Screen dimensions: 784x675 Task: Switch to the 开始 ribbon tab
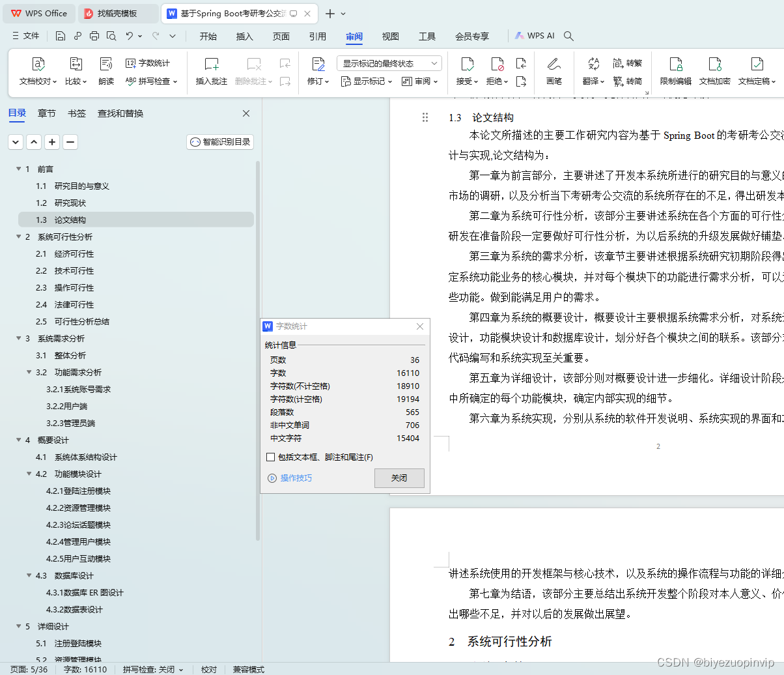[208, 36]
